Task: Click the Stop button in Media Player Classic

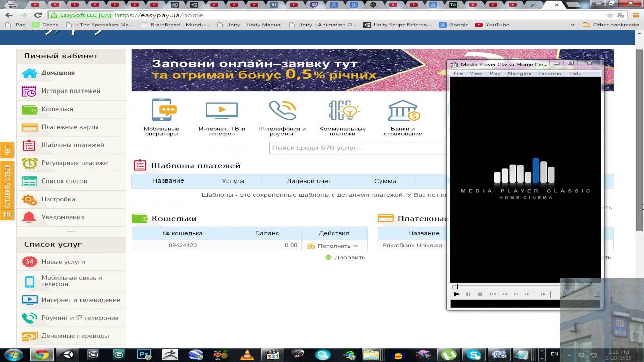Action: click(480, 294)
